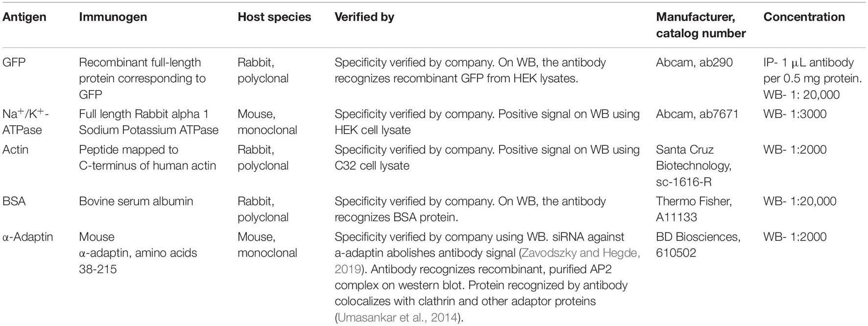Click the Antigen column header
The width and height of the screenshot is (868, 326).
24,17
